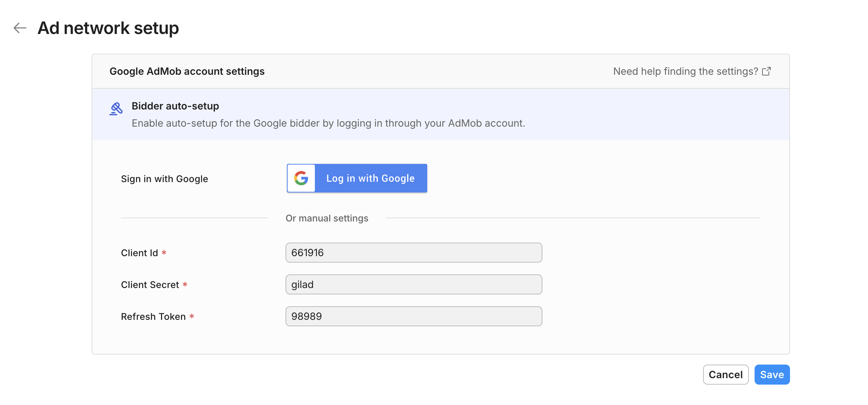Click the 'Or manual settings' divider text

(x=327, y=218)
